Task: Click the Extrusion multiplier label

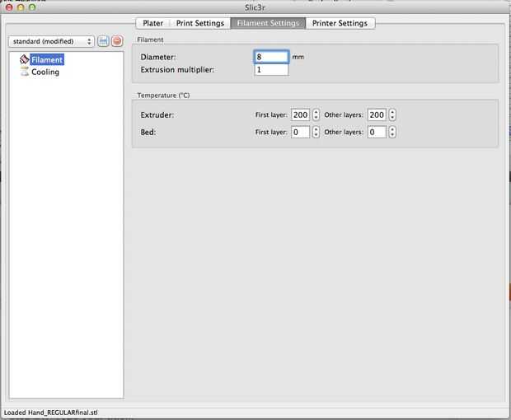Action: (177, 70)
